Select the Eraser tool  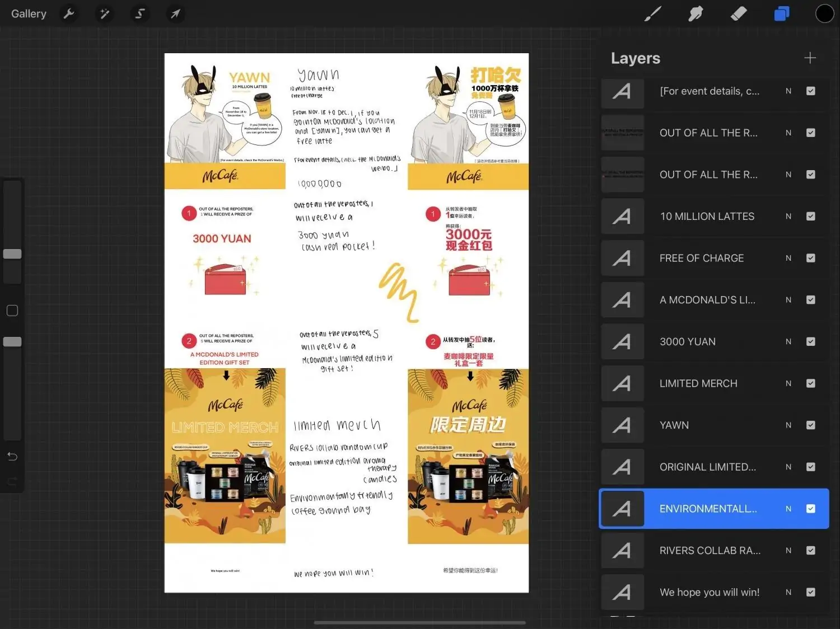[x=739, y=13]
